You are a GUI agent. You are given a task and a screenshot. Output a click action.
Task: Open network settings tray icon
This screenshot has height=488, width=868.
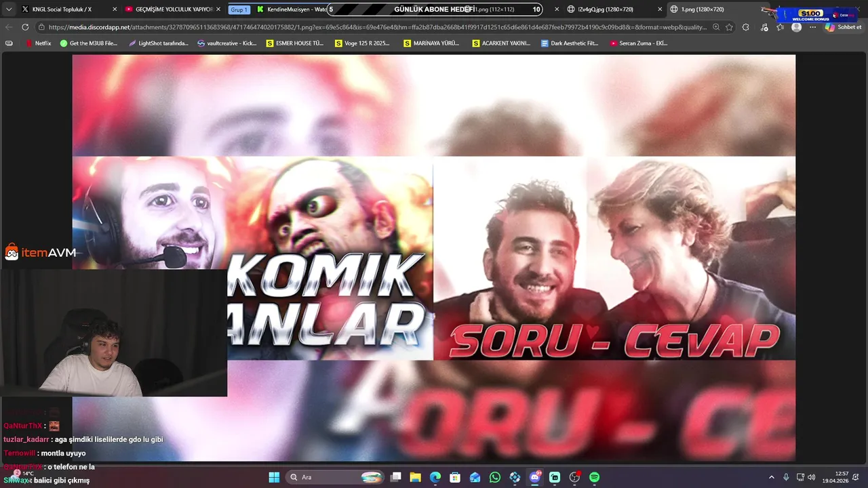800,477
